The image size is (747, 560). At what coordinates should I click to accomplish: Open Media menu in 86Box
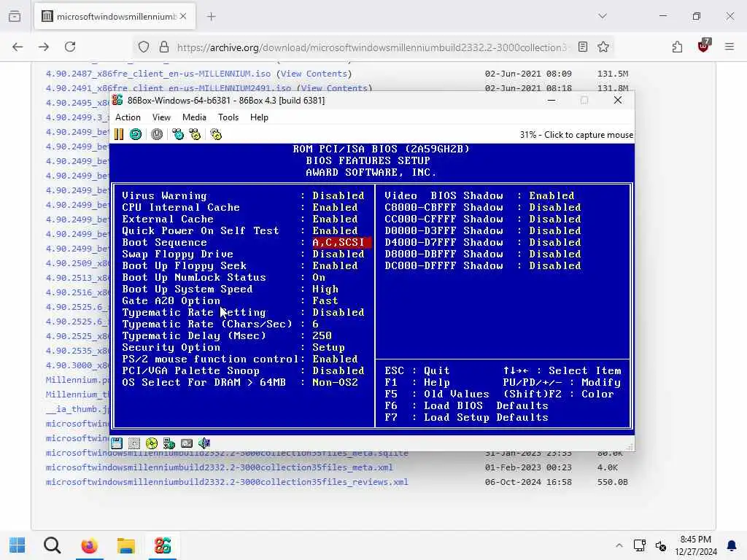[x=194, y=117]
